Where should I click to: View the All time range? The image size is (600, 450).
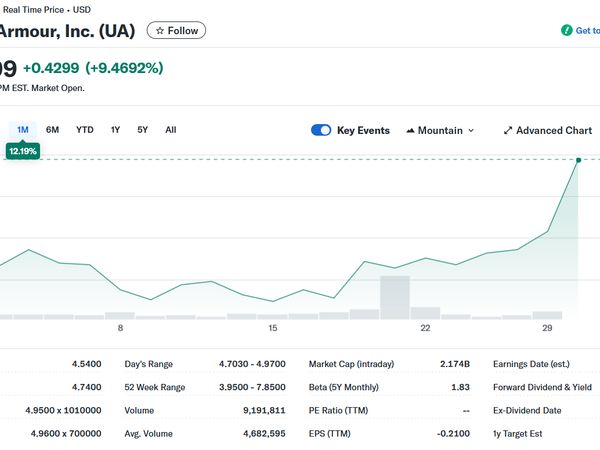pos(171,130)
